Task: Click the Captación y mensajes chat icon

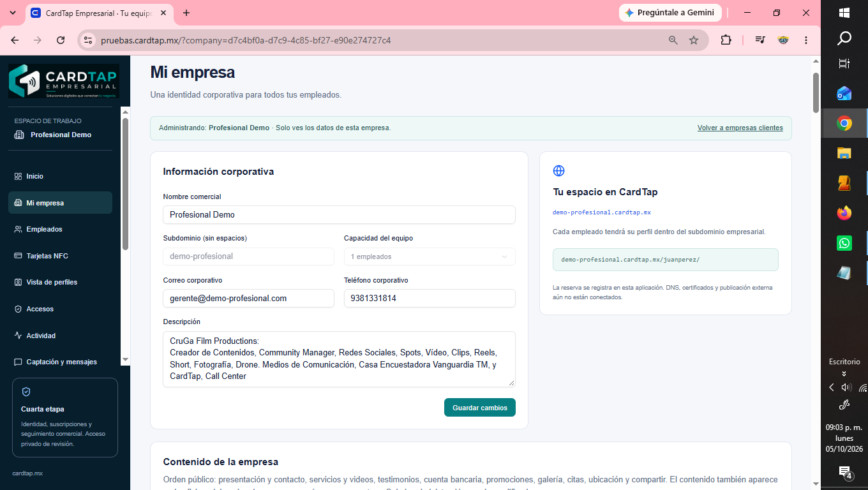Action: pos(18,362)
